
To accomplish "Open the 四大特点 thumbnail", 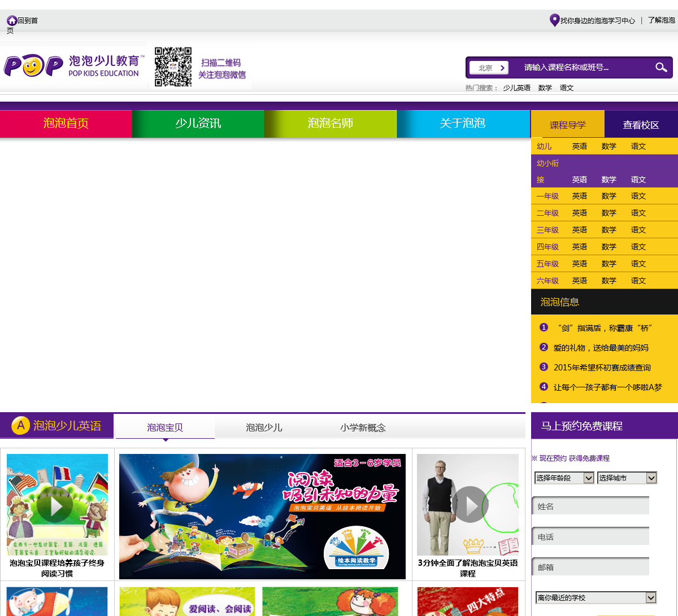I will click(468, 601).
